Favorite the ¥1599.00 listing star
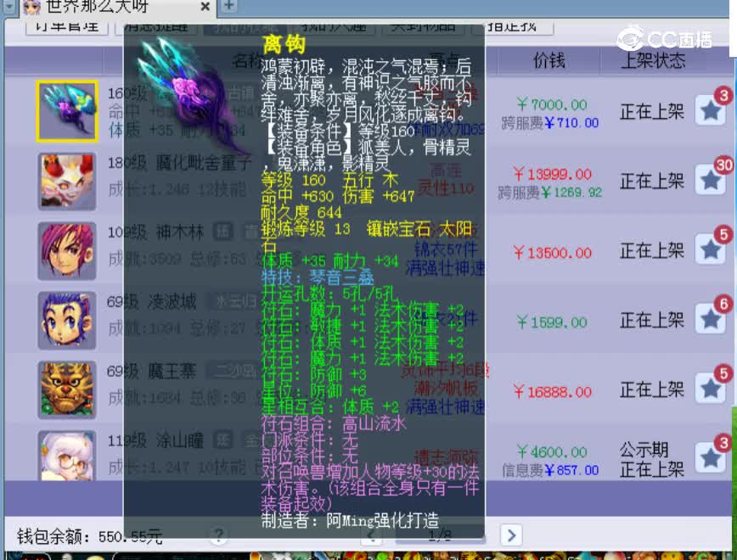This screenshot has width=737, height=560. coord(711,320)
